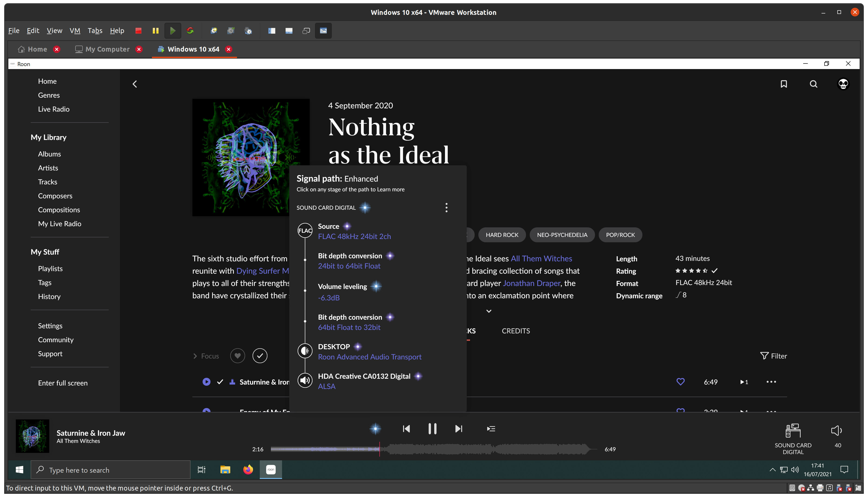Open Windows notification center icon

tap(844, 470)
